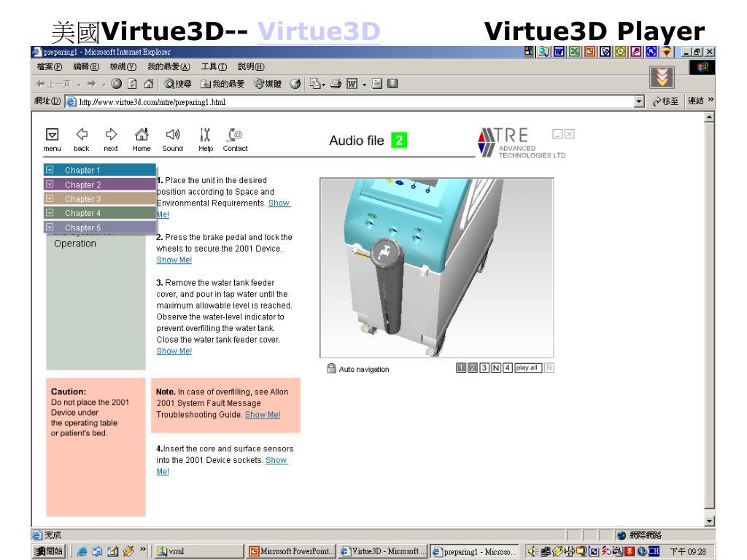Jump to animation step 1 button
This screenshot has width=747, height=560.
pyautogui.click(x=461, y=367)
